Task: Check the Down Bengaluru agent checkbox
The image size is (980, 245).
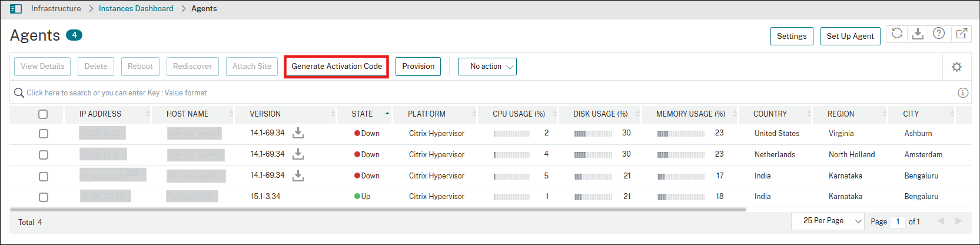Action: pos(44,176)
